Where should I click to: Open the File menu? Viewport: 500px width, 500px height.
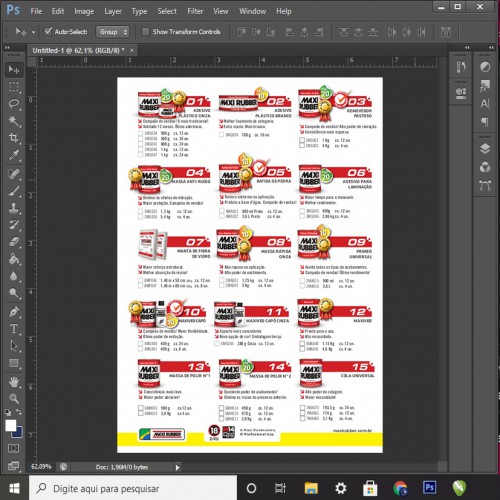pyautogui.click(x=36, y=11)
